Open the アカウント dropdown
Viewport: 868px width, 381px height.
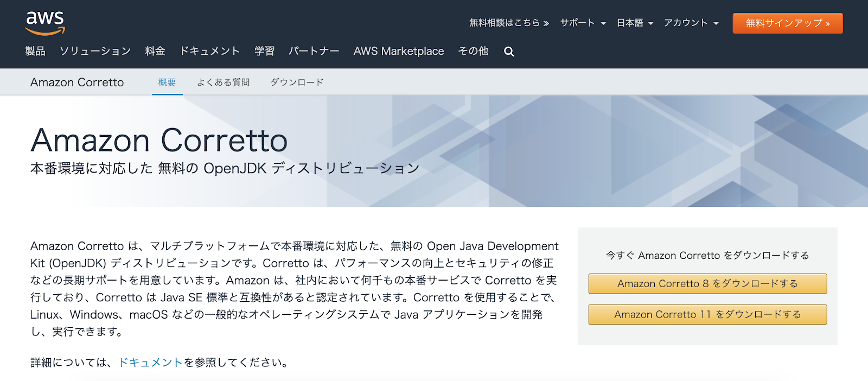pos(691,23)
